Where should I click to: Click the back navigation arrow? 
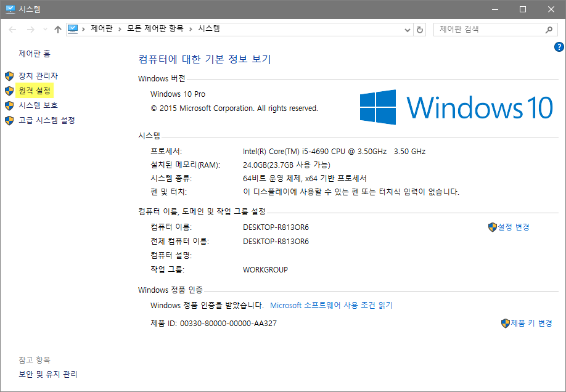click(12, 30)
